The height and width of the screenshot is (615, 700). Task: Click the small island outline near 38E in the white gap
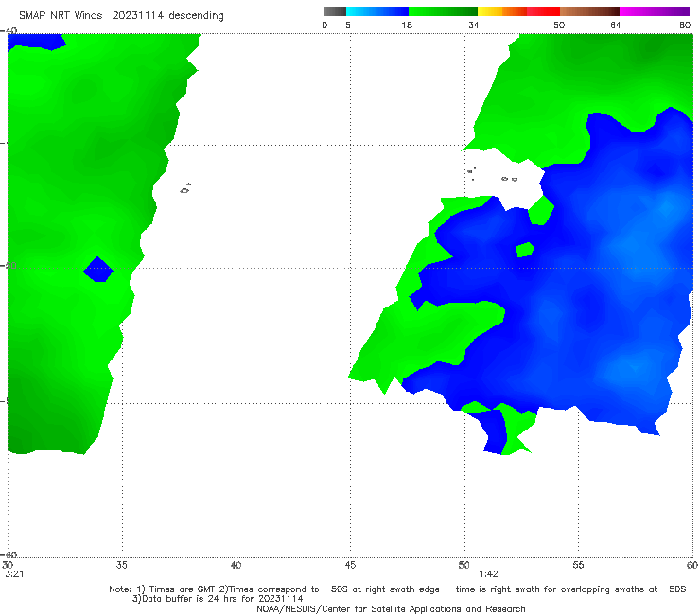coord(185,188)
